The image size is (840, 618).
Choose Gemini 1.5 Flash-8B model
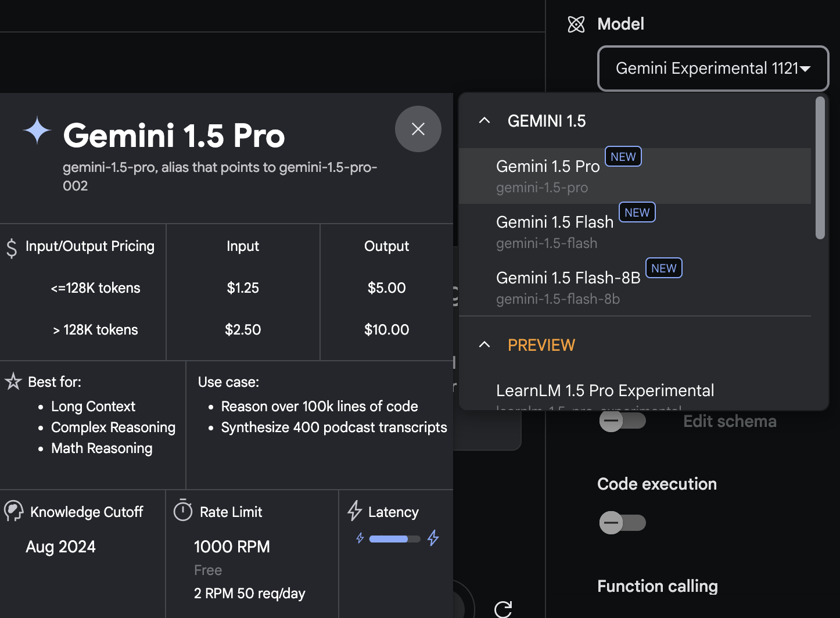(635, 288)
